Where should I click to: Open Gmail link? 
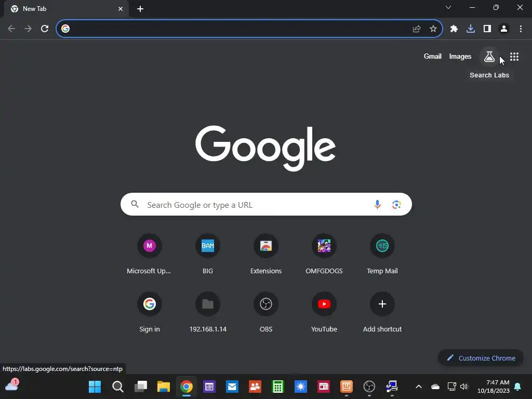432,56
